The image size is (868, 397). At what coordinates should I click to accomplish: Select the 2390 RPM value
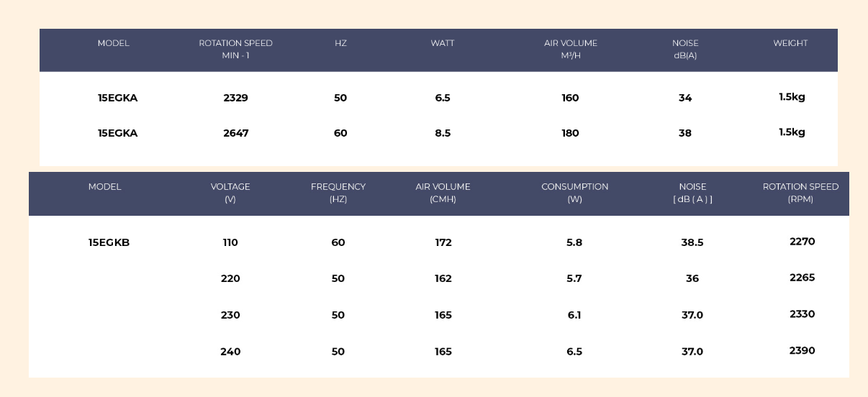pos(802,351)
